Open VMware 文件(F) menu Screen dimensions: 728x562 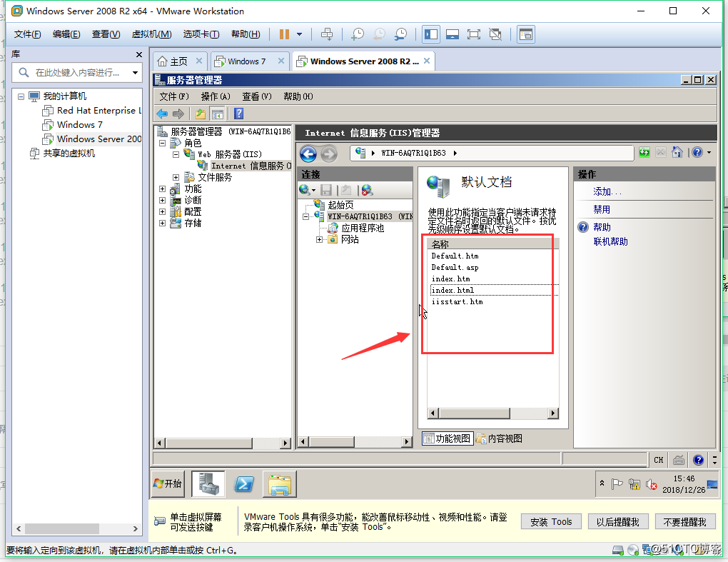click(x=27, y=34)
